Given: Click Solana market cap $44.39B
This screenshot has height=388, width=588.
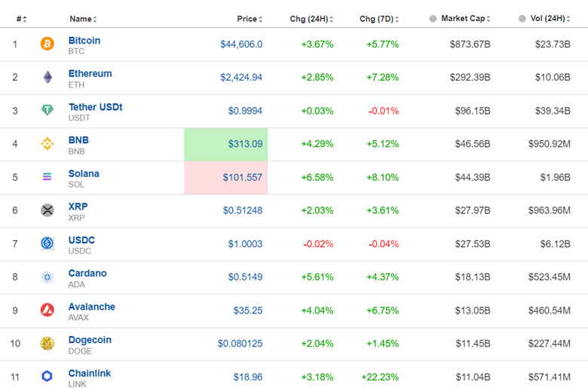Looking at the screenshot, I should point(473,177).
